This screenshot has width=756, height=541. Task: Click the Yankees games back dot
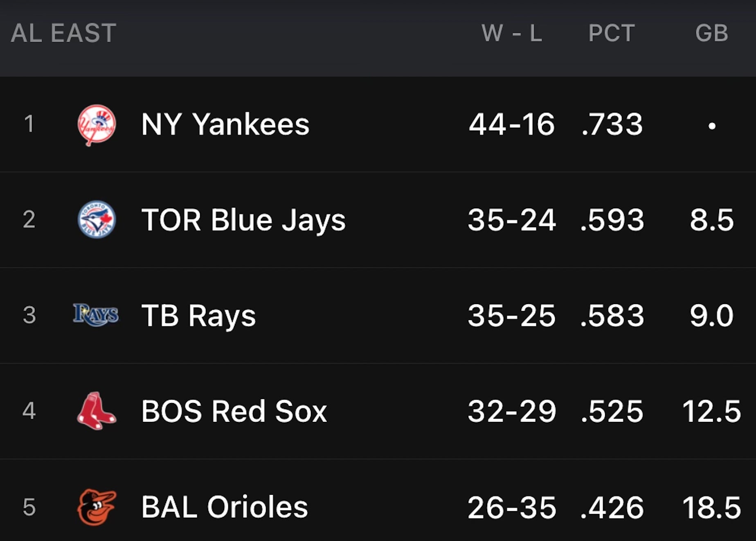[712, 126]
